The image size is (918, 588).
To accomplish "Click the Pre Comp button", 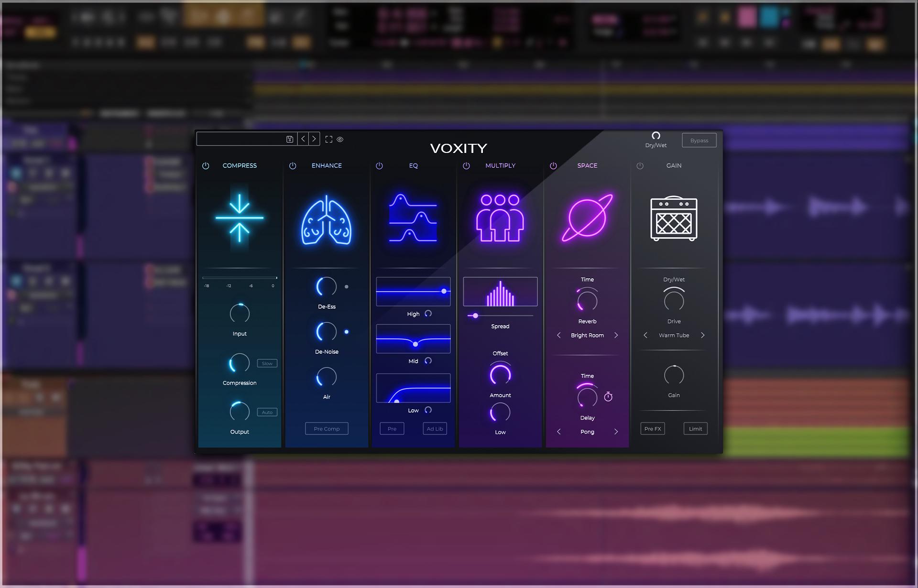I will (x=327, y=429).
